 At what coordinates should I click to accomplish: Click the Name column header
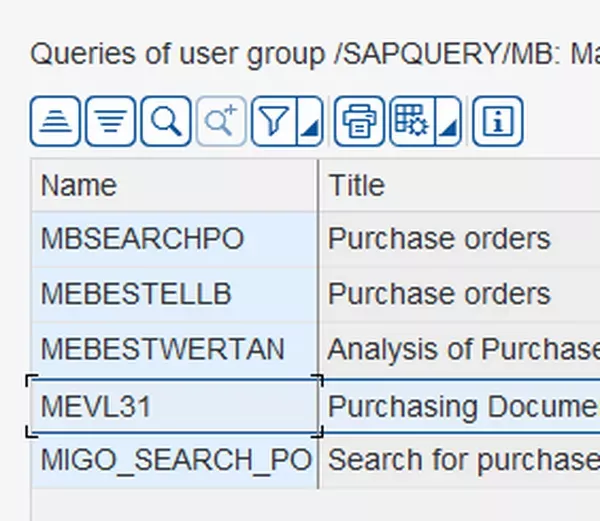pyautogui.click(x=174, y=186)
